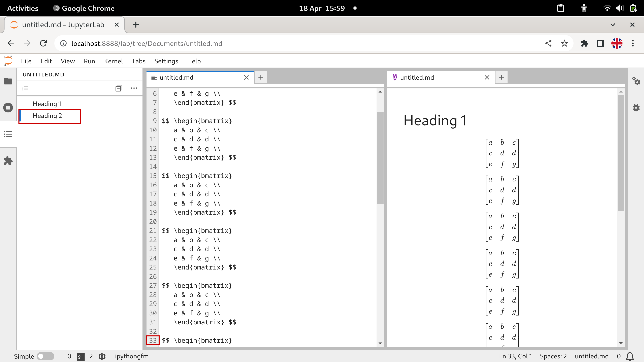The height and width of the screenshot is (362, 644).
Task: Click the Chrome address bar URL
Action: coord(147,43)
